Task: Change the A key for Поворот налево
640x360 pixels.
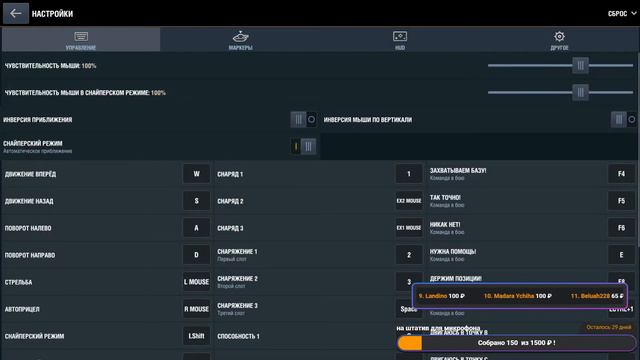Action: 196,228
